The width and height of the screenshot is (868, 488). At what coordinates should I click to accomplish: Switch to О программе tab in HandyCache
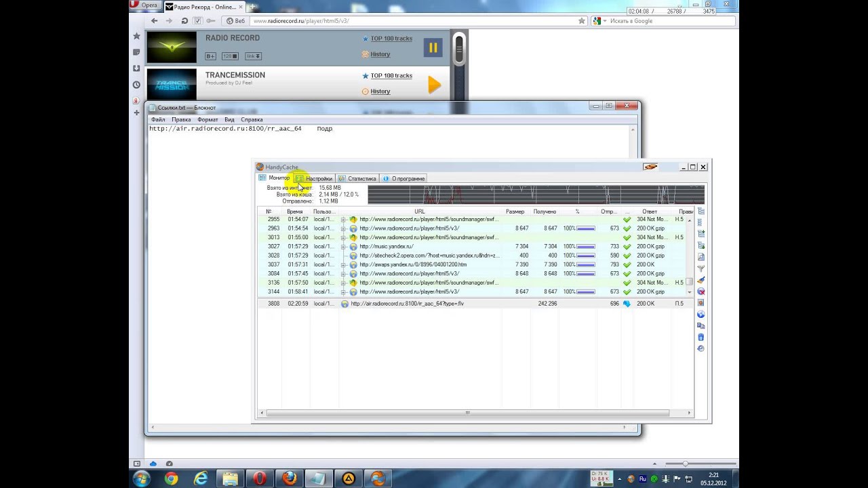(403, 178)
